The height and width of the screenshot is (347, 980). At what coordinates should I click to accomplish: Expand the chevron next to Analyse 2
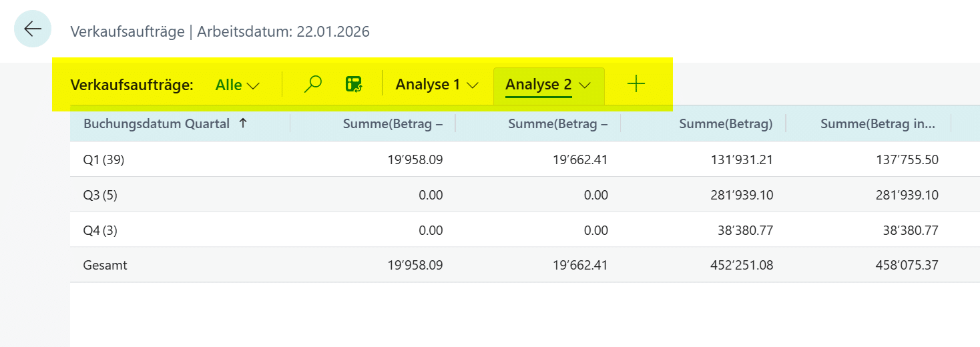coord(585,85)
